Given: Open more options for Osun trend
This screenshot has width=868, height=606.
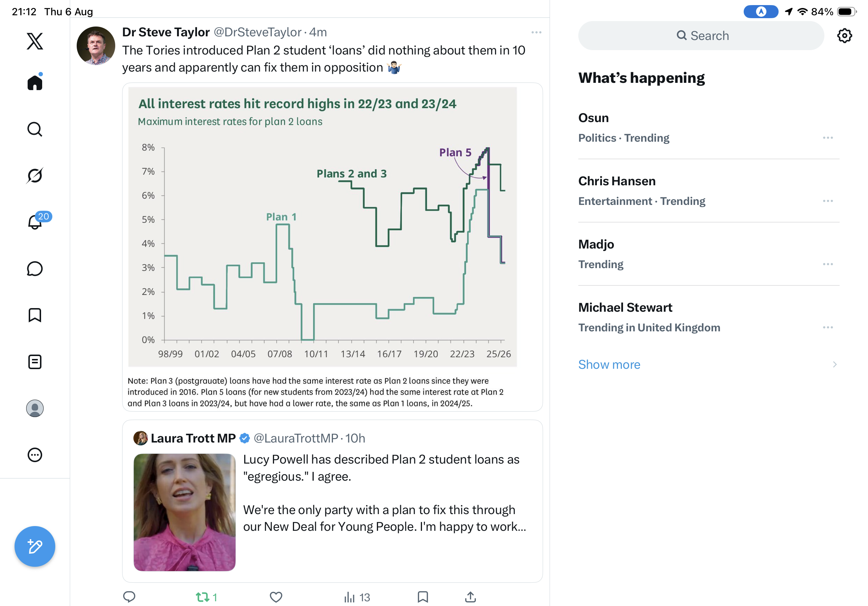Looking at the screenshot, I should point(828,138).
